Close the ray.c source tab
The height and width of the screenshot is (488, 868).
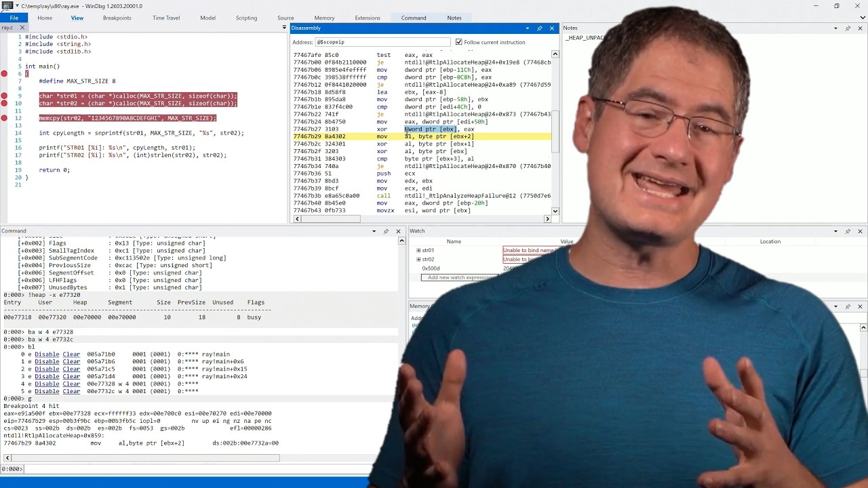point(22,28)
